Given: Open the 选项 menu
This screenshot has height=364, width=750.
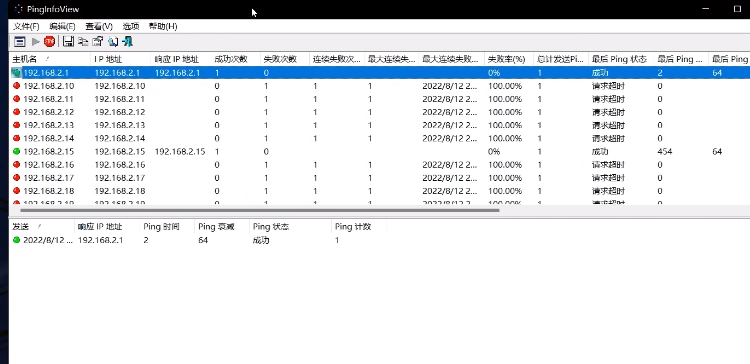Looking at the screenshot, I should click(x=131, y=26).
